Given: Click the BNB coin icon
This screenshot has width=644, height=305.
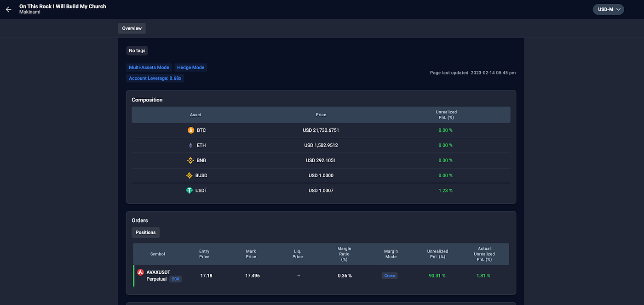Looking at the screenshot, I should [x=190, y=161].
